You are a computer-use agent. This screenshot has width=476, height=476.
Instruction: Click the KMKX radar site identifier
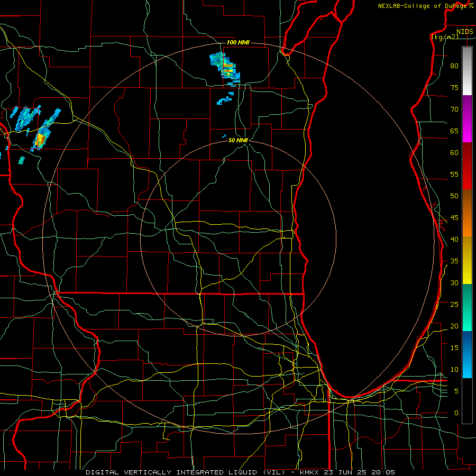point(310,472)
